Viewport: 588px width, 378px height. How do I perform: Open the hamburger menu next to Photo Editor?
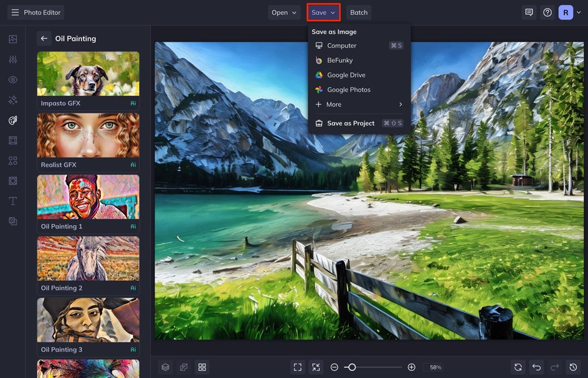(15, 12)
